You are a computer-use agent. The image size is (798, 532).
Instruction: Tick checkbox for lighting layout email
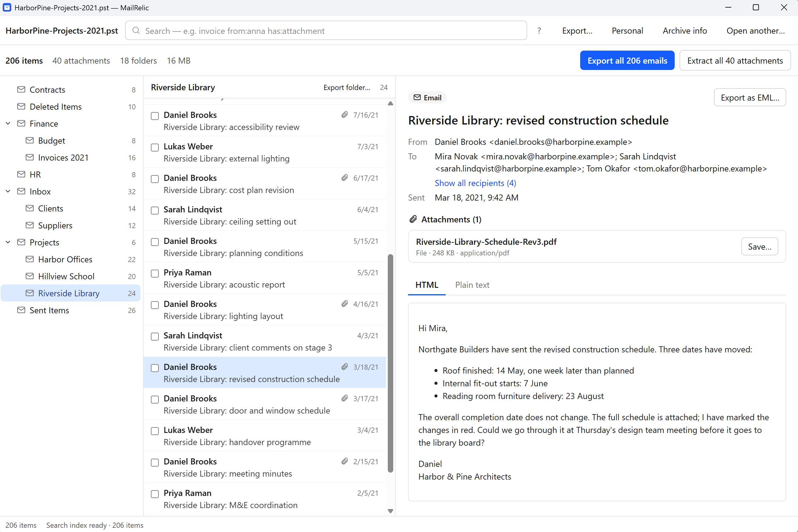click(x=155, y=305)
